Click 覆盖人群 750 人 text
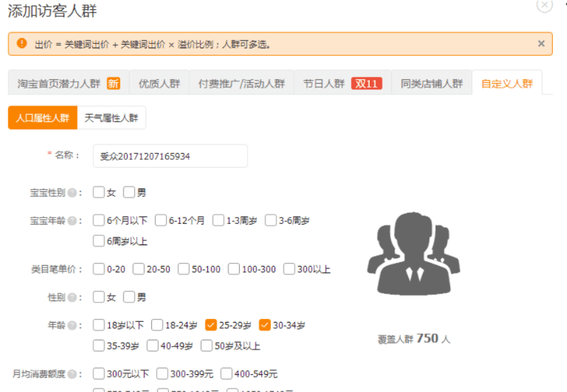The image size is (567, 392). pyautogui.click(x=414, y=339)
